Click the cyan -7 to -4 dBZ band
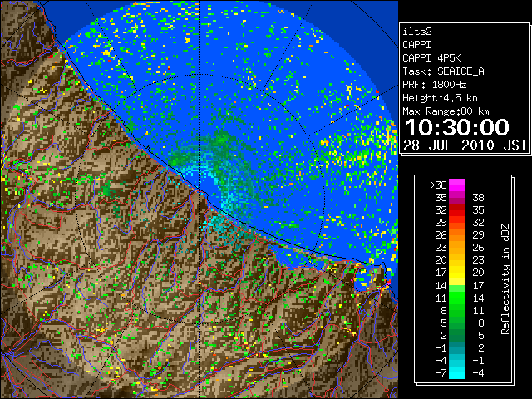 pos(457,373)
